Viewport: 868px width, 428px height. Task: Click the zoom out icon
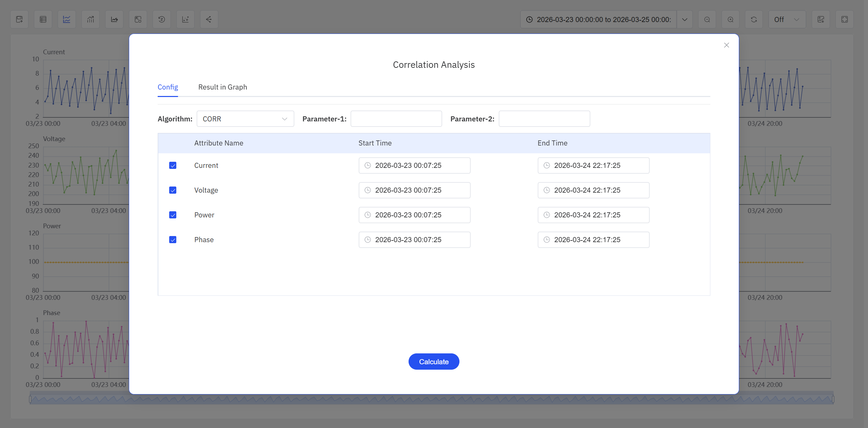tap(707, 19)
